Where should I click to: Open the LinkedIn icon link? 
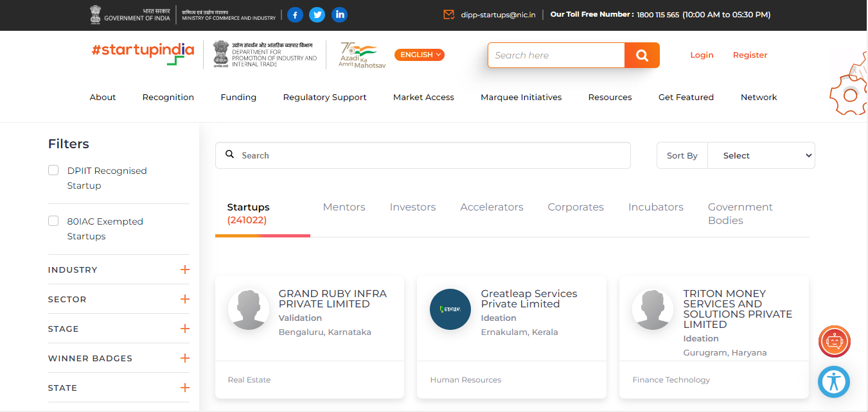[x=339, y=14]
